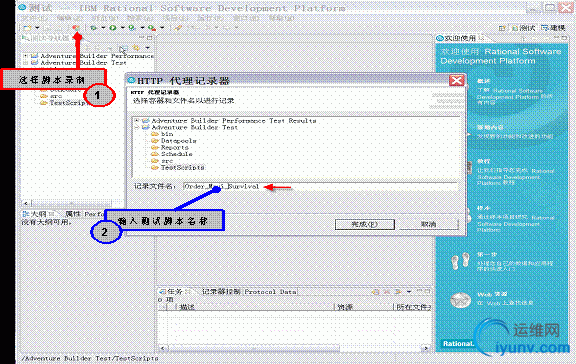Open the 帮助 menu
Viewport: 576px width, 364px height.
pos(281,18)
